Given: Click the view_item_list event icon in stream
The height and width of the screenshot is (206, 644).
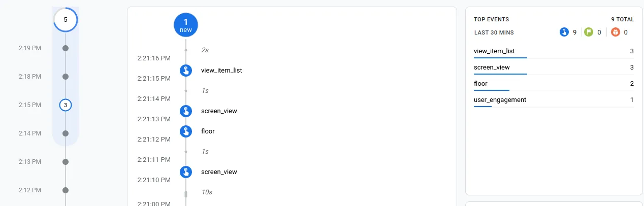Looking at the screenshot, I should coord(186,71).
